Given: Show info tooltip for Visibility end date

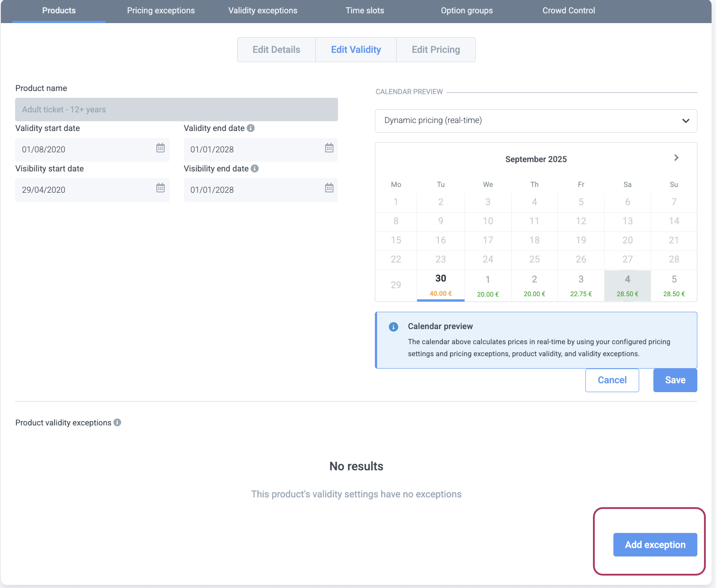Looking at the screenshot, I should [x=255, y=168].
